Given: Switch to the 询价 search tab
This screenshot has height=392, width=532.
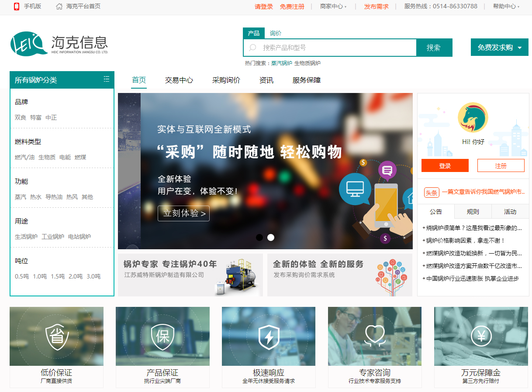Looking at the screenshot, I should (276, 33).
